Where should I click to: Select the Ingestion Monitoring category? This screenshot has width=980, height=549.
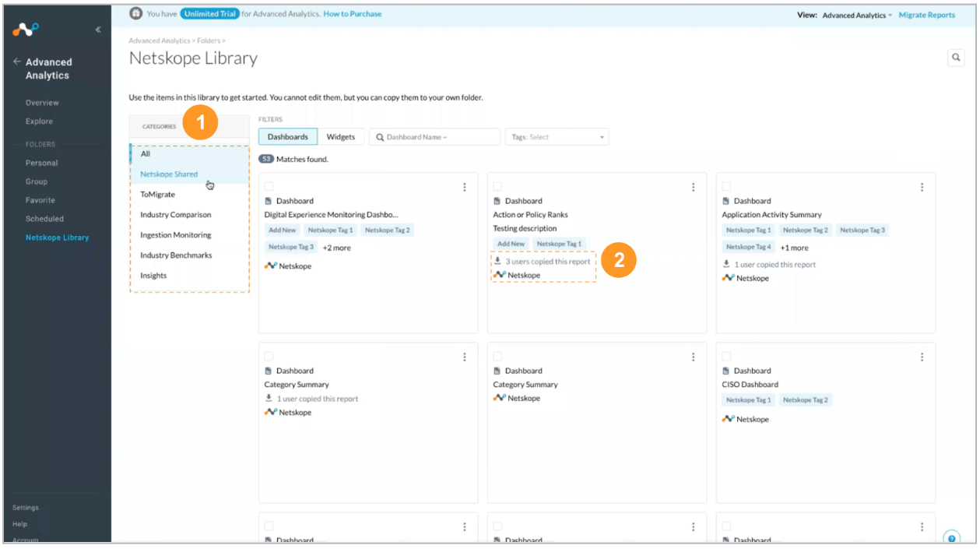[190, 235]
